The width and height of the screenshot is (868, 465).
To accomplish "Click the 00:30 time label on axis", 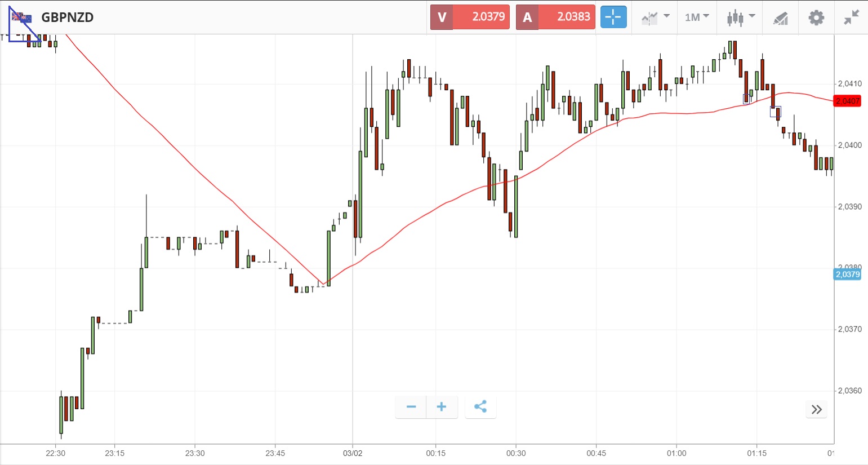I will pos(516,453).
